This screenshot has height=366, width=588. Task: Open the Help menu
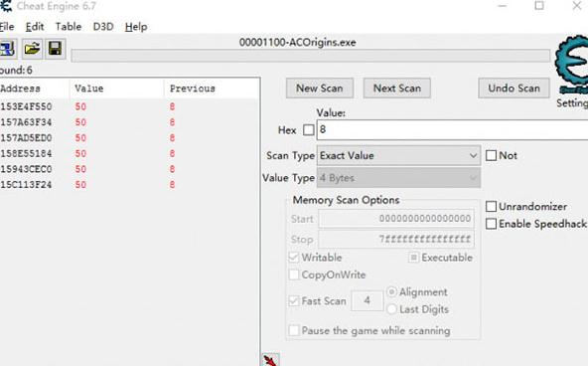[x=136, y=27]
